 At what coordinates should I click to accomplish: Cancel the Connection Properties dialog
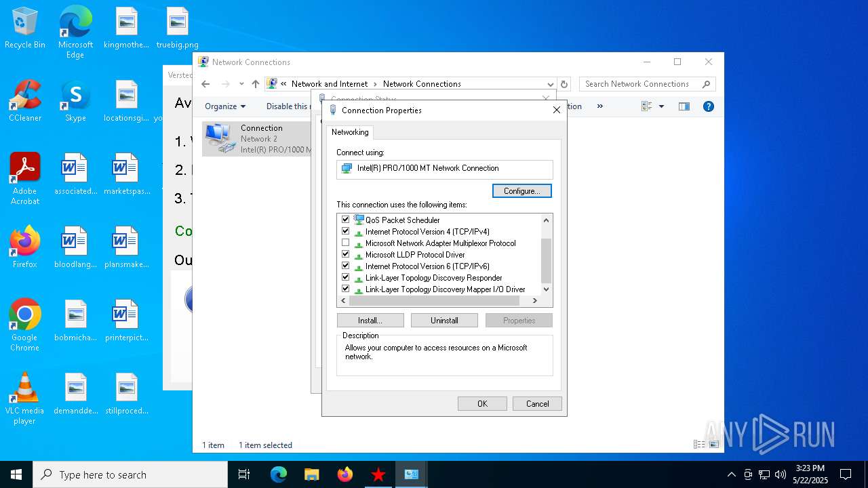pos(537,403)
